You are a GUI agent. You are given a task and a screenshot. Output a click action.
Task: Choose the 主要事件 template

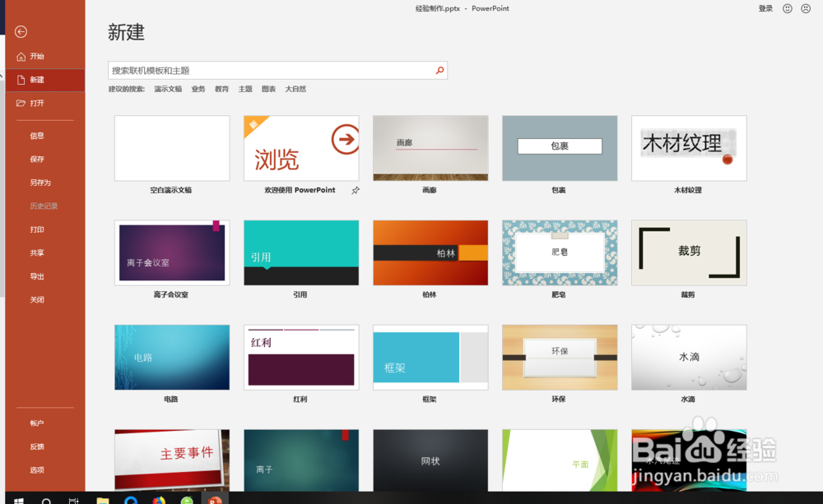(x=172, y=460)
